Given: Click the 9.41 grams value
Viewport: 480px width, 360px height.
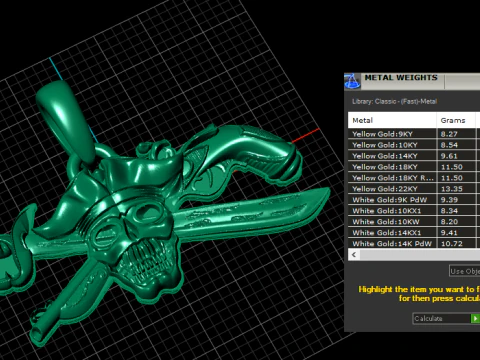Looking at the screenshot, I should [449, 233].
